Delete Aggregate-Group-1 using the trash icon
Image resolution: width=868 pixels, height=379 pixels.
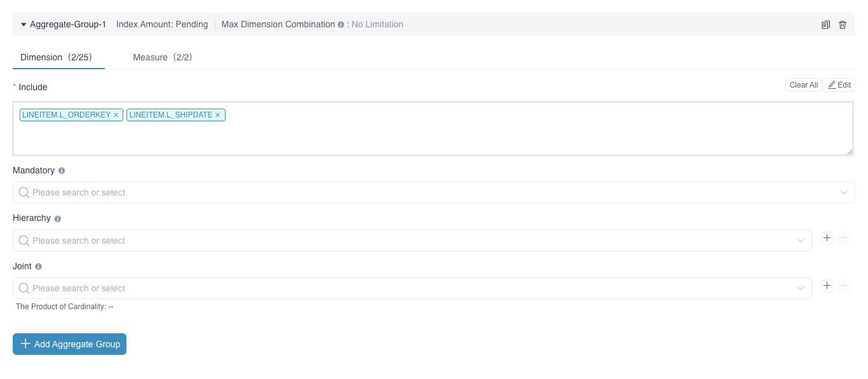point(843,25)
